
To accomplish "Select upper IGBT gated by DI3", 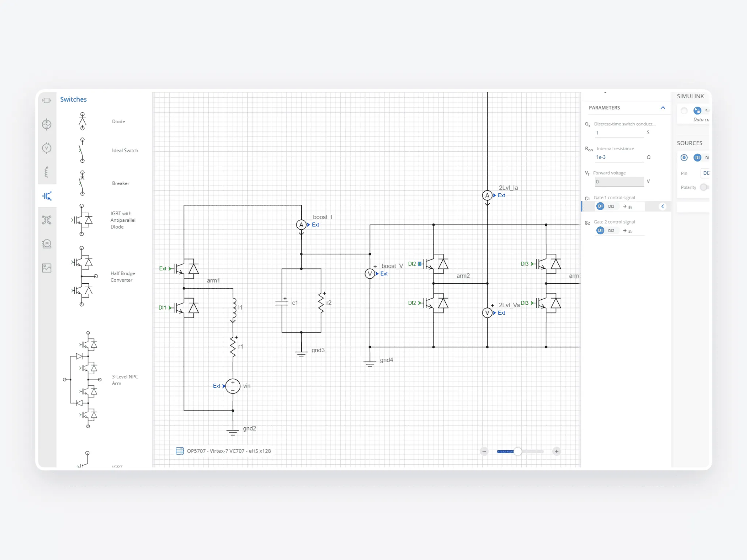I will (x=549, y=264).
